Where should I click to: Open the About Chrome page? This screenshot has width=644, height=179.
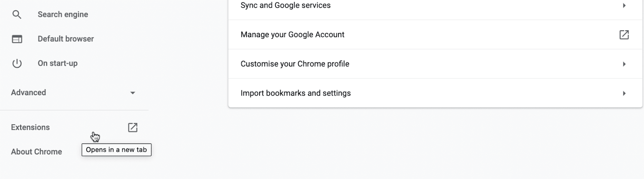(37, 152)
